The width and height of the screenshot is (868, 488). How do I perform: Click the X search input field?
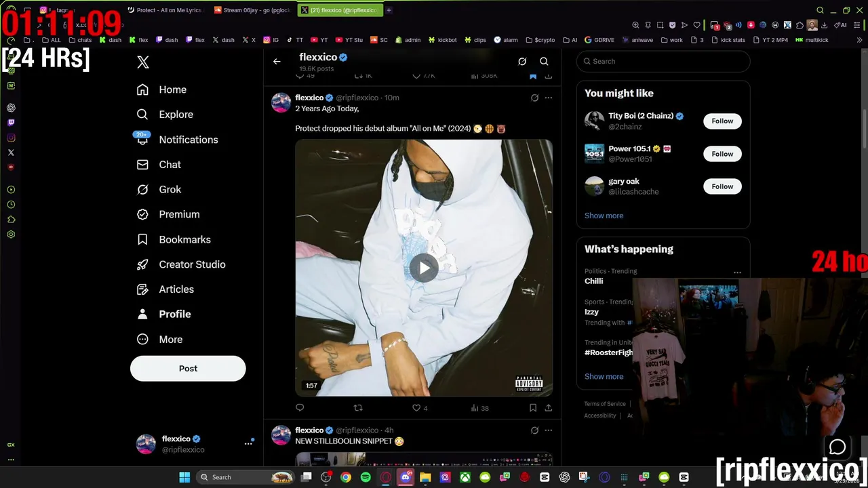[x=663, y=61]
